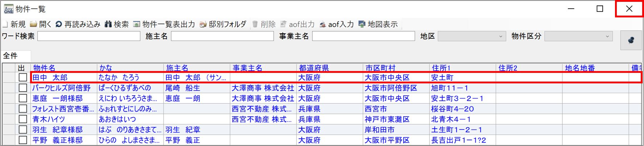Select the 全件 tab
This screenshot has height=146, width=644.
[x=11, y=56]
